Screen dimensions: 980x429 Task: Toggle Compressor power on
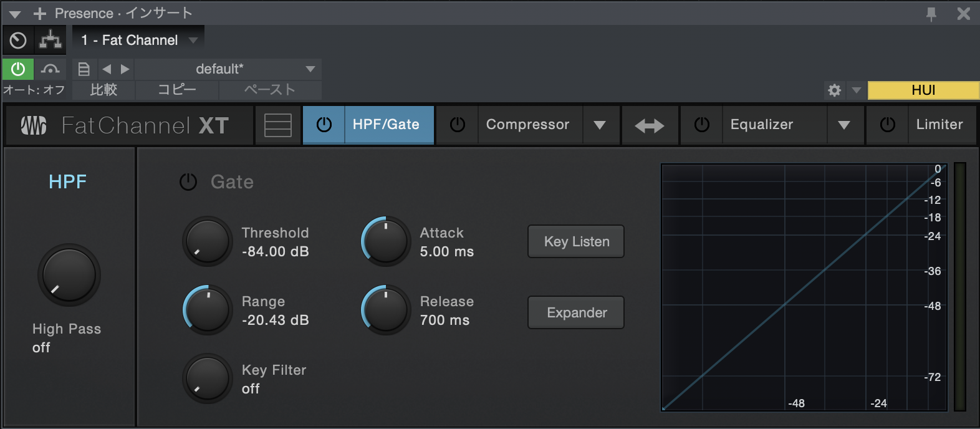click(458, 125)
